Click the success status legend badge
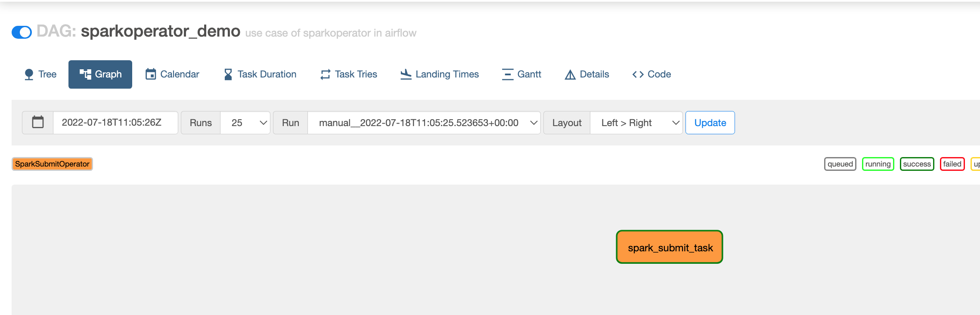The image size is (980, 315). pos(917,164)
